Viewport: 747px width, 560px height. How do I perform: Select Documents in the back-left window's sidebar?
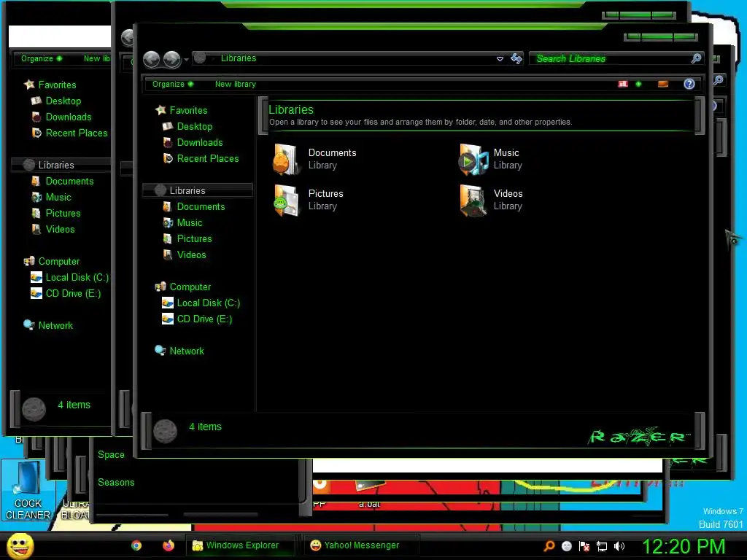tap(69, 182)
